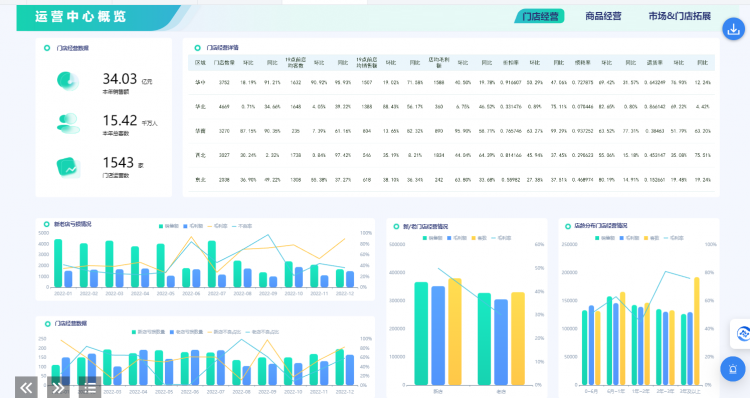The width and height of the screenshot is (750, 398).
Task: Switch to the 门店经营 tab
Action: click(x=540, y=16)
